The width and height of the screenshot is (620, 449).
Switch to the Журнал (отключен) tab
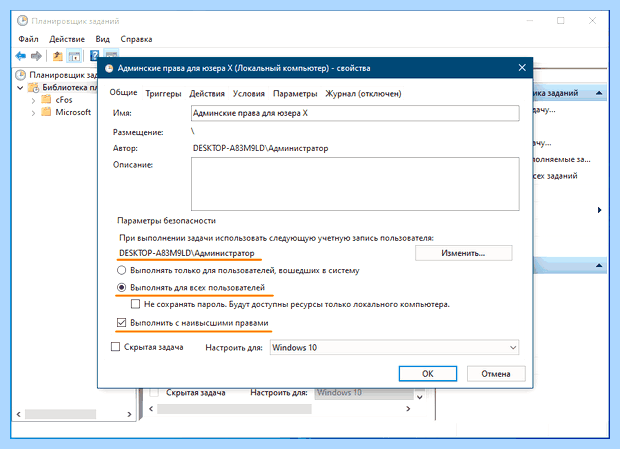click(363, 94)
